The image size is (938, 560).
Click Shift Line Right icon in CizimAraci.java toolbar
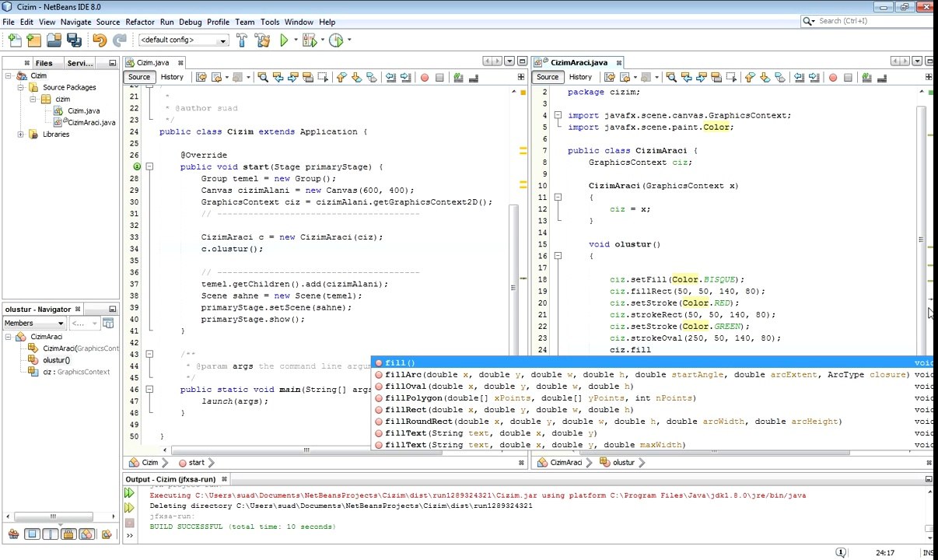coord(814,77)
